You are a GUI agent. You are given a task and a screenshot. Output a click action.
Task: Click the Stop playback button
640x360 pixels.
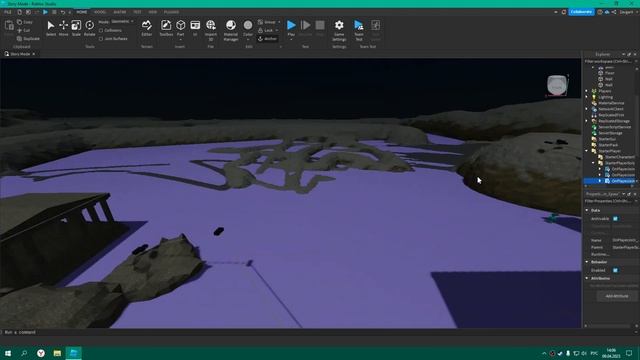tap(320, 28)
